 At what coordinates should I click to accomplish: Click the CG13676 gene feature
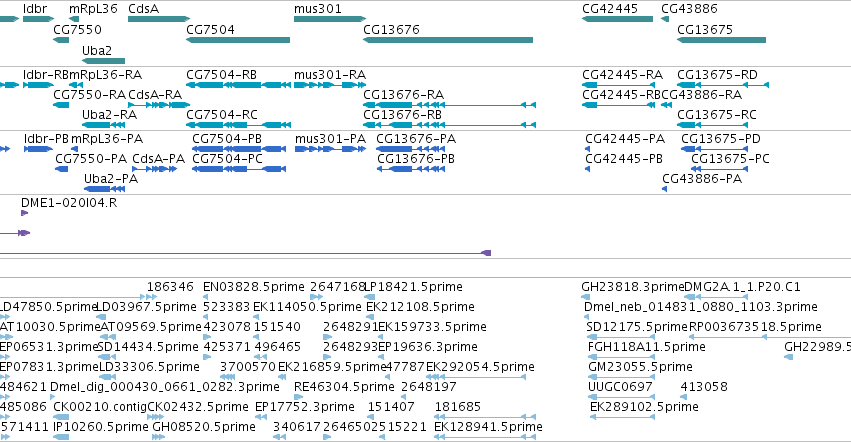448,40
